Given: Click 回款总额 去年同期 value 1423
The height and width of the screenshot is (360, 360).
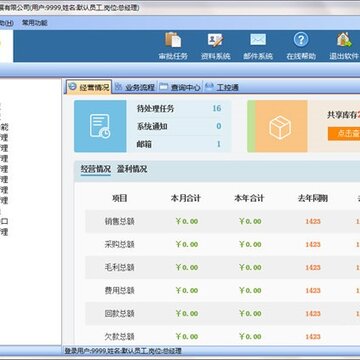Looking at the screenshot, I should click(313, 313).
